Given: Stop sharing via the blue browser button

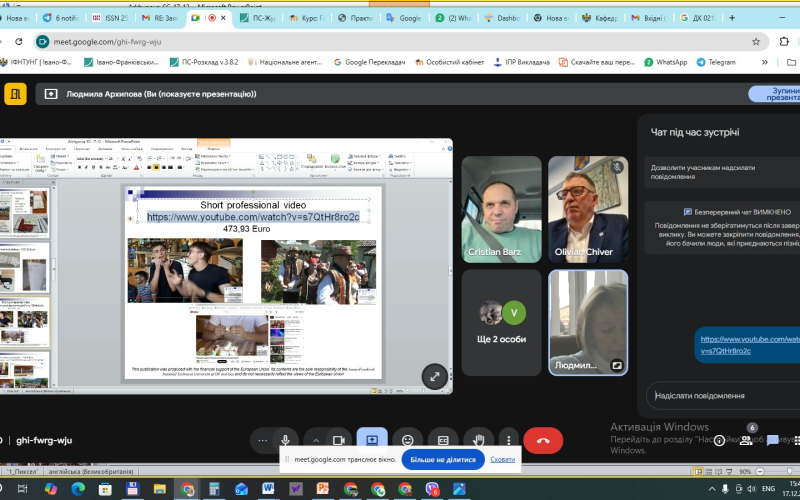Looking at the screenshot, I should 442,460.
